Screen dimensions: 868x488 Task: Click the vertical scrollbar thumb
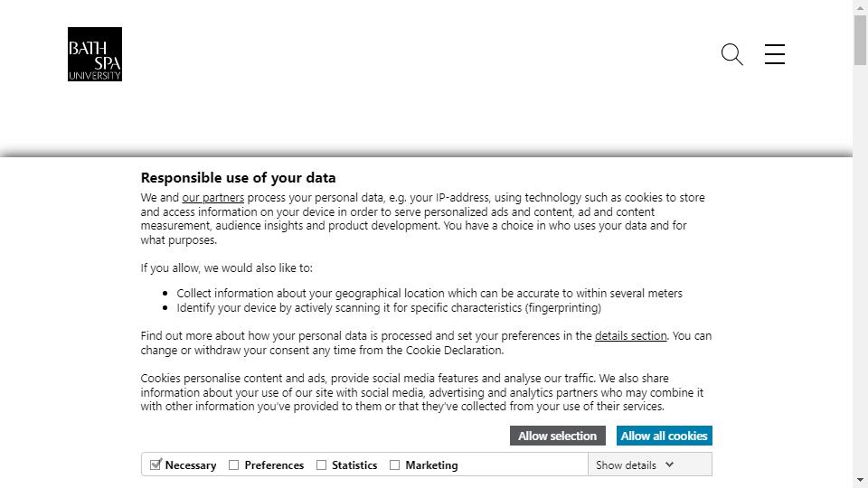(860, 40)
